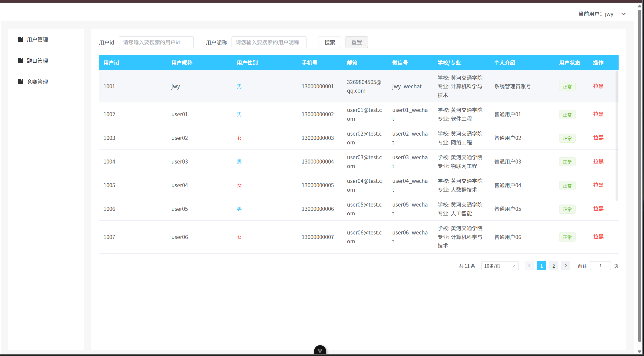Open 竞赛管理 menu item
644x356 pixels.
tap(37, 82)
